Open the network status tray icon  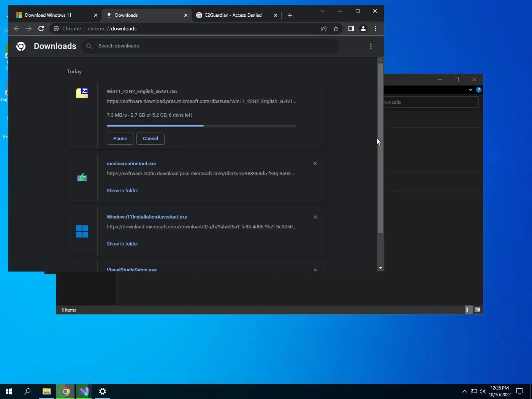coord(474,391)
